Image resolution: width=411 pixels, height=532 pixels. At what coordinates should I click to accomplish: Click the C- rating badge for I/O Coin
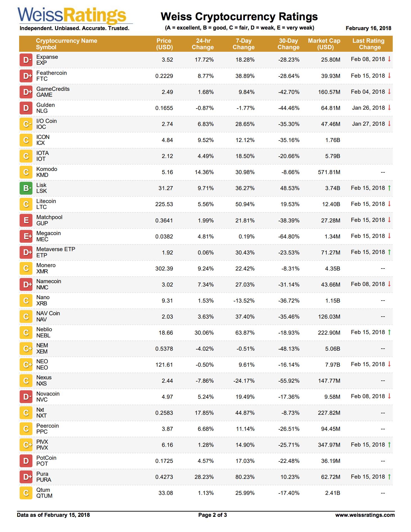[x=26, y=124]
